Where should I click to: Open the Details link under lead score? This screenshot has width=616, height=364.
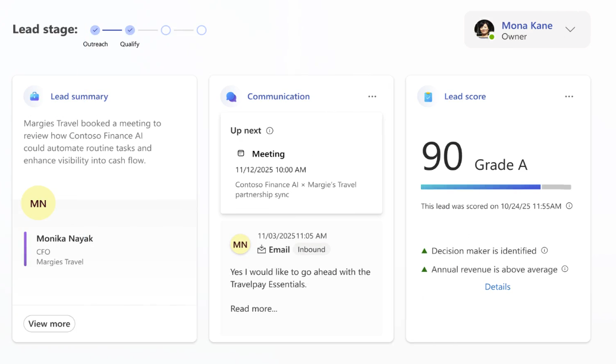tap(498, 287)
